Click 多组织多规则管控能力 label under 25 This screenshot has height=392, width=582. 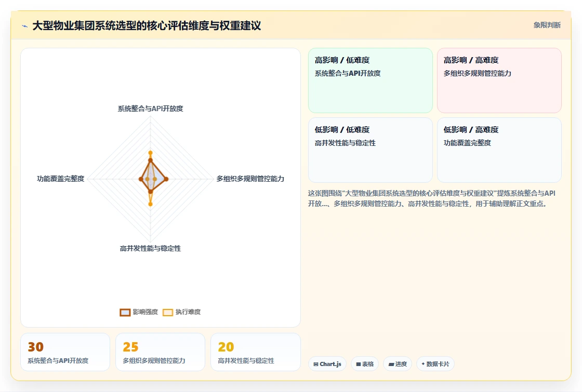(154, 360)
